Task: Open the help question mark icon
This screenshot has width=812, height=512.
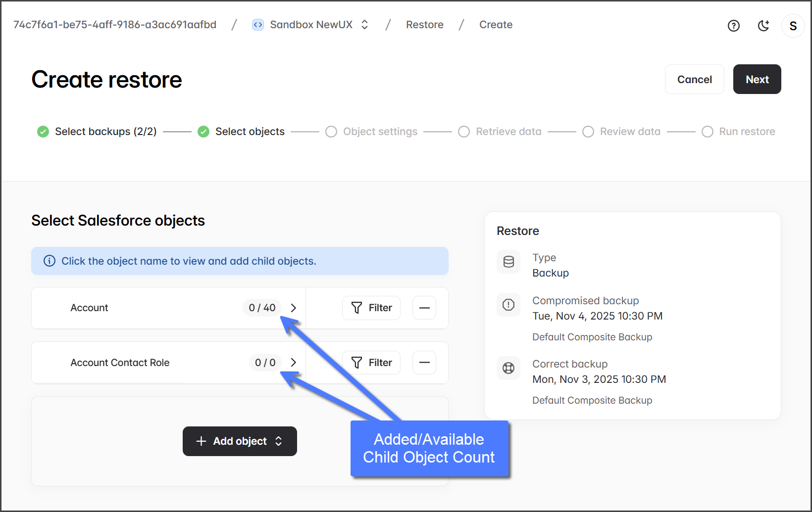Action: click(x=733, y=26)
